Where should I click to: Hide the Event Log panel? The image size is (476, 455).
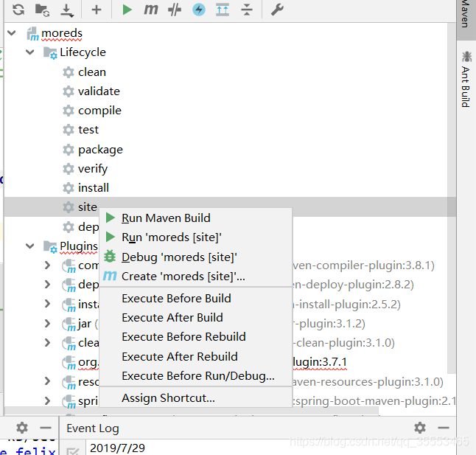444,428
